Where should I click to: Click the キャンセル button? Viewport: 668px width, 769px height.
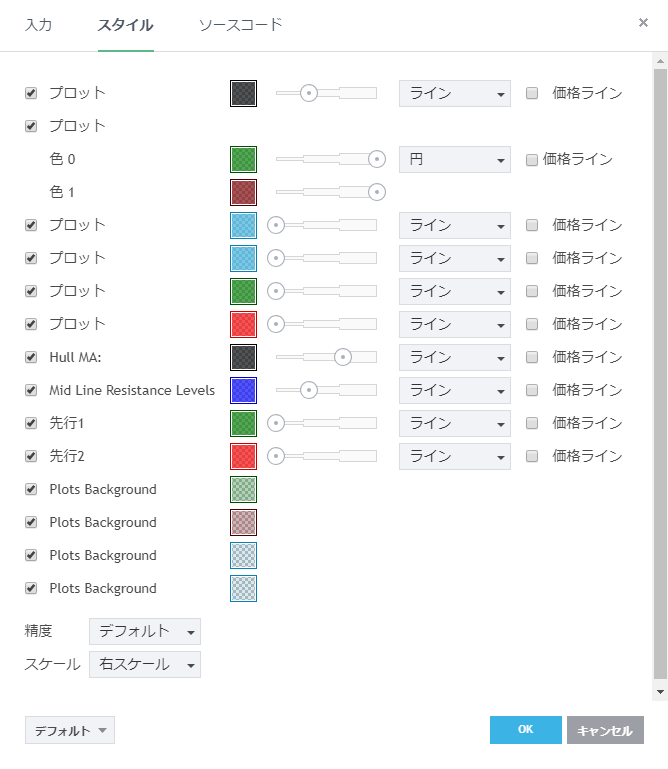[605, 730]
